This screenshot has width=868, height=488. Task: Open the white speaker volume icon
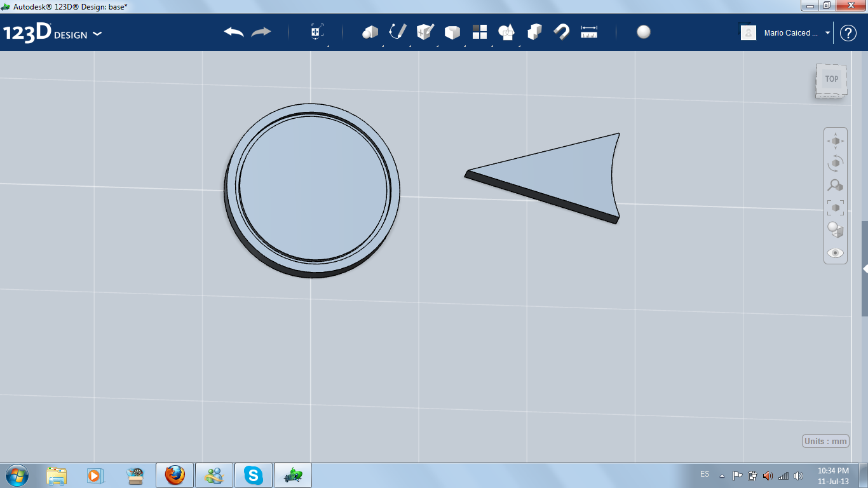(x=798, y=475)
